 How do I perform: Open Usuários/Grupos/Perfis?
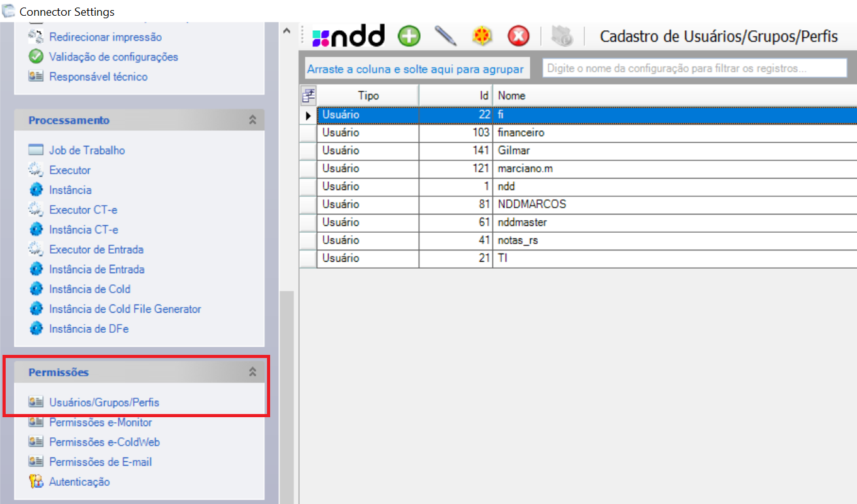coord(104,402)
